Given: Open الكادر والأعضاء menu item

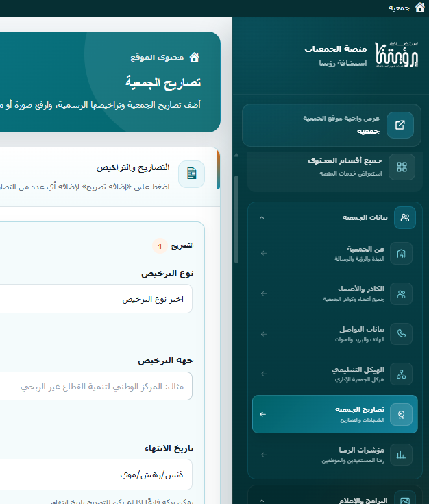Looking at the screenshot, I should point(335,293).
